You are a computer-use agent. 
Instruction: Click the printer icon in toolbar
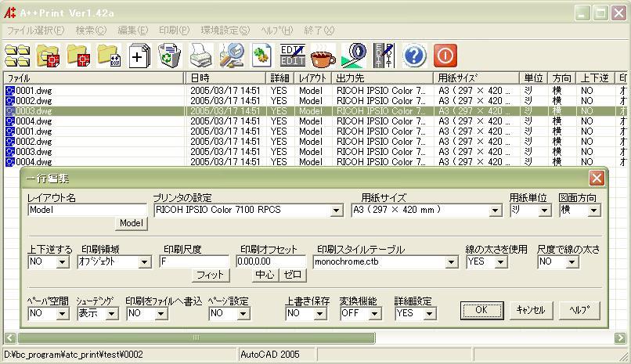click(x=201, y=56)
